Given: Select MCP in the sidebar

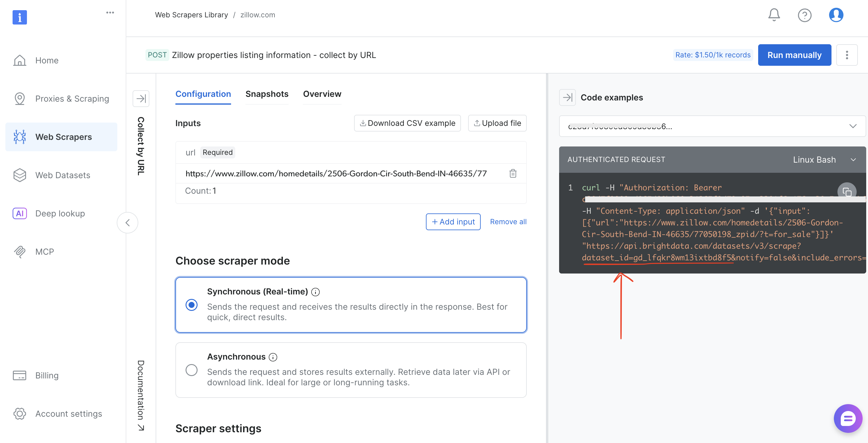Looking at the screenshot, I should [45, 251].
